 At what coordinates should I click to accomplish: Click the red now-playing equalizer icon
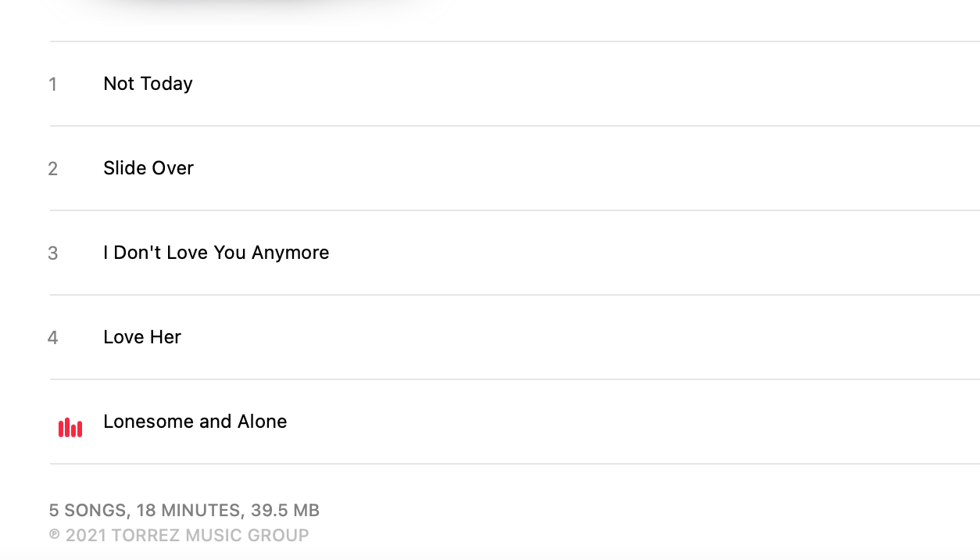pyautogui.click(x=70, y=427)
